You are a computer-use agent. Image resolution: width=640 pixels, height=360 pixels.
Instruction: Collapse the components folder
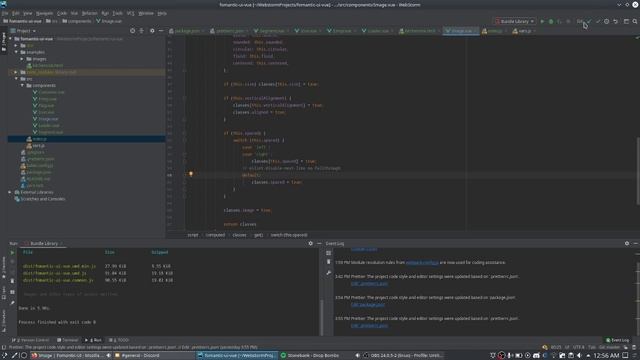pos(22,85)
